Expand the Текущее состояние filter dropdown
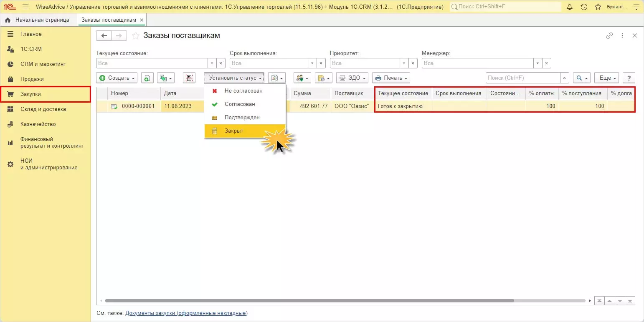This screenshot has height=322, width=644. (212, 63)
